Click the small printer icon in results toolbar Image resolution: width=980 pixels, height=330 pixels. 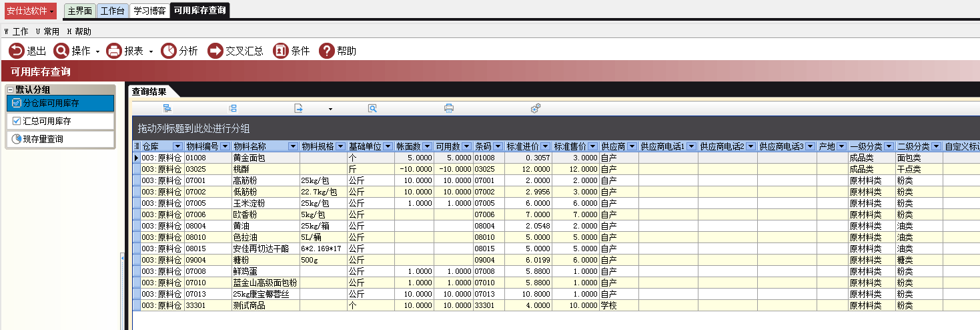pyautogui.click(x=449, y=108)
